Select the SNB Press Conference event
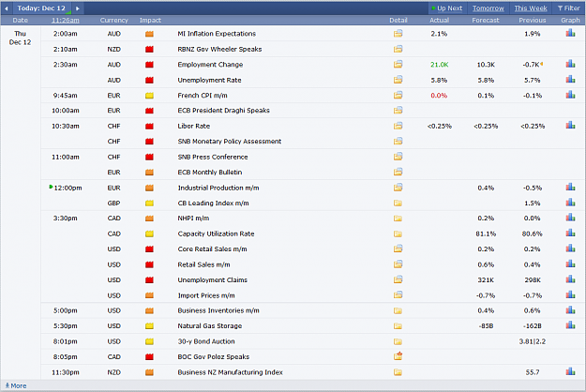Screen dimensions: 586x392 (x=213, y=157)
